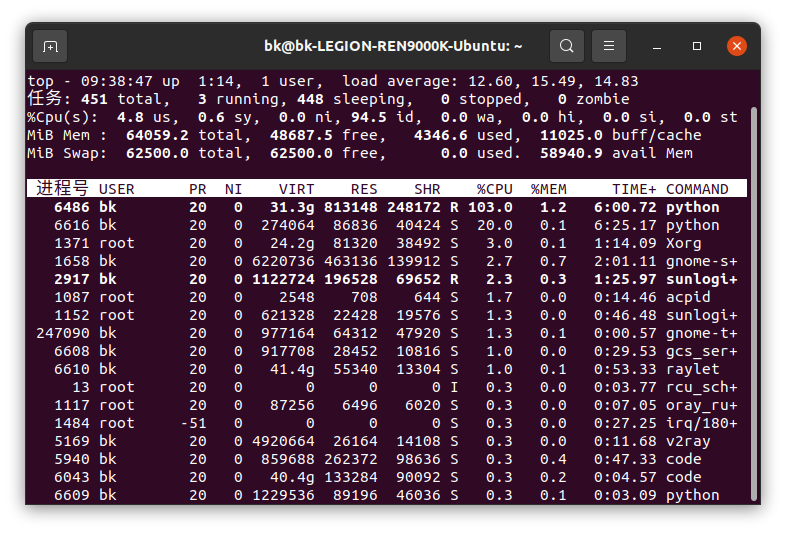Click the 6:25.17 TIME+ value
Screen dimensions: 786x533
tap(625, 225)
